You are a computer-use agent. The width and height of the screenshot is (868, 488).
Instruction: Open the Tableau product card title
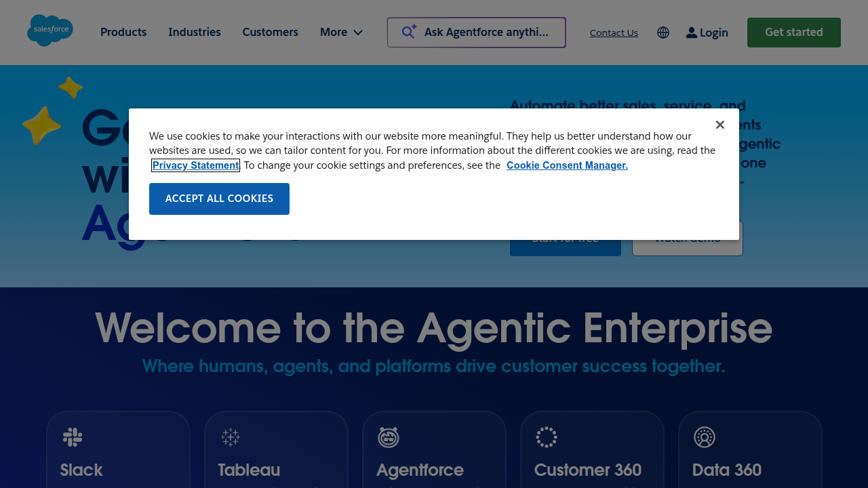pos(249,470)
